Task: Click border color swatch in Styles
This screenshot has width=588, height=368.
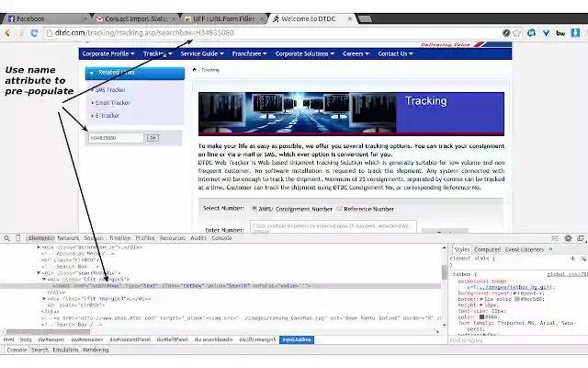Action: click(x=516, y=299)
